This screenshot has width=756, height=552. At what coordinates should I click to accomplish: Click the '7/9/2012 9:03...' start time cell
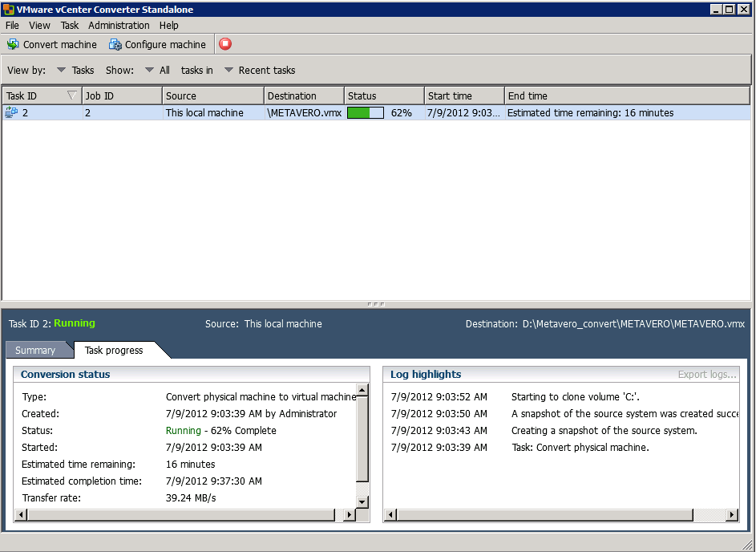point(463,113)
